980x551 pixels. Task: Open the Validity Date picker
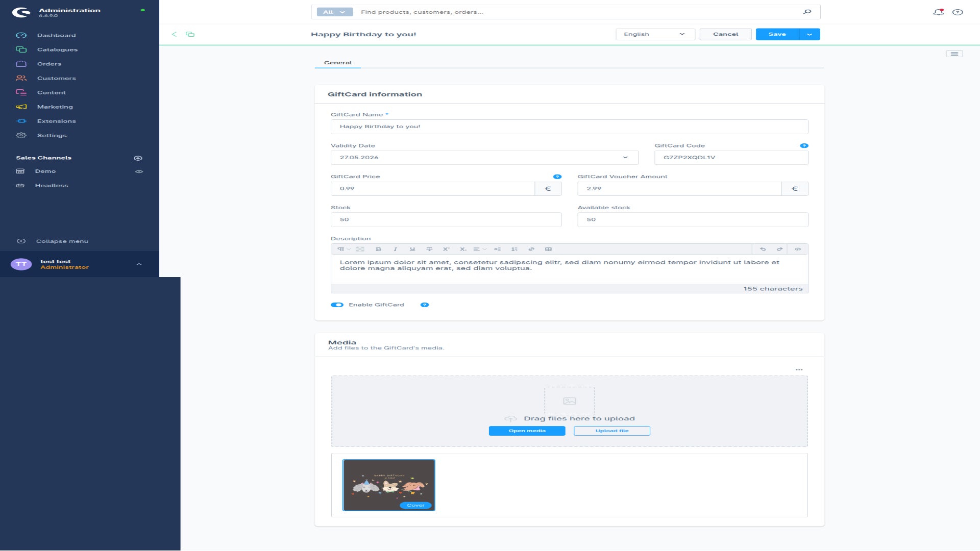484,158
